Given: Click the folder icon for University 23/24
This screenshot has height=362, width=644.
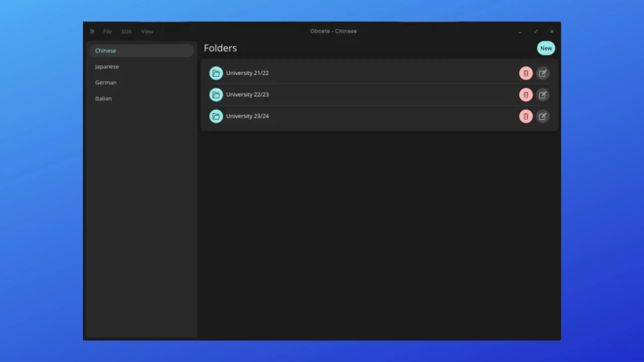Looking at the screenshot, I should (x=216, y=116).
